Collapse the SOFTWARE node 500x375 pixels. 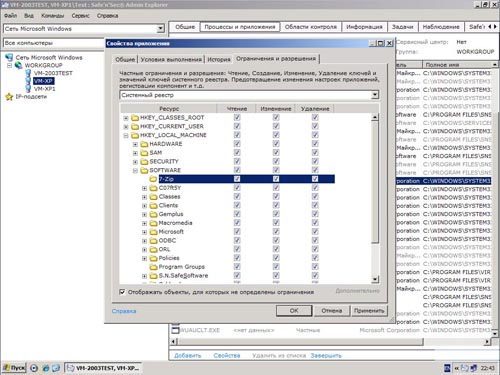[x=135, y=171]
